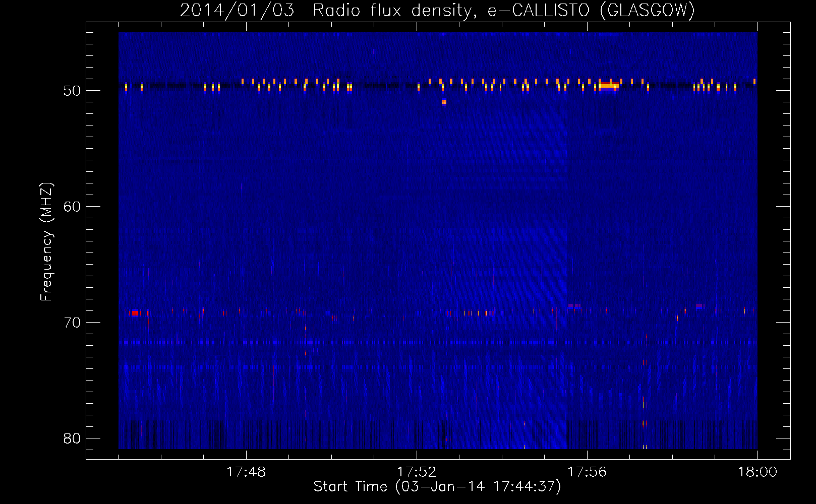Click the 'Frequency (MHZ)' vertical axis label

46,242
